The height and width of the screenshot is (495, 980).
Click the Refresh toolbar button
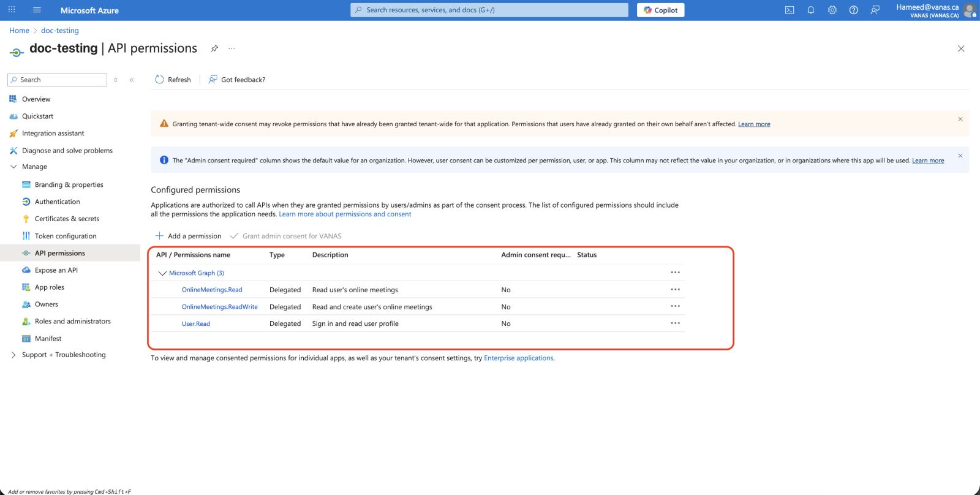(x=173, y=80)
